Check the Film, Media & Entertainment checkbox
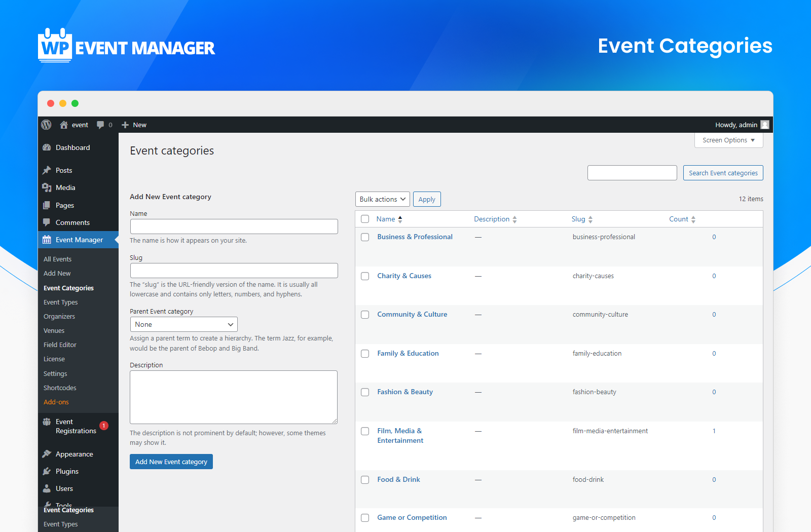This screenshot has width=811, height=532. click(365, 431)
